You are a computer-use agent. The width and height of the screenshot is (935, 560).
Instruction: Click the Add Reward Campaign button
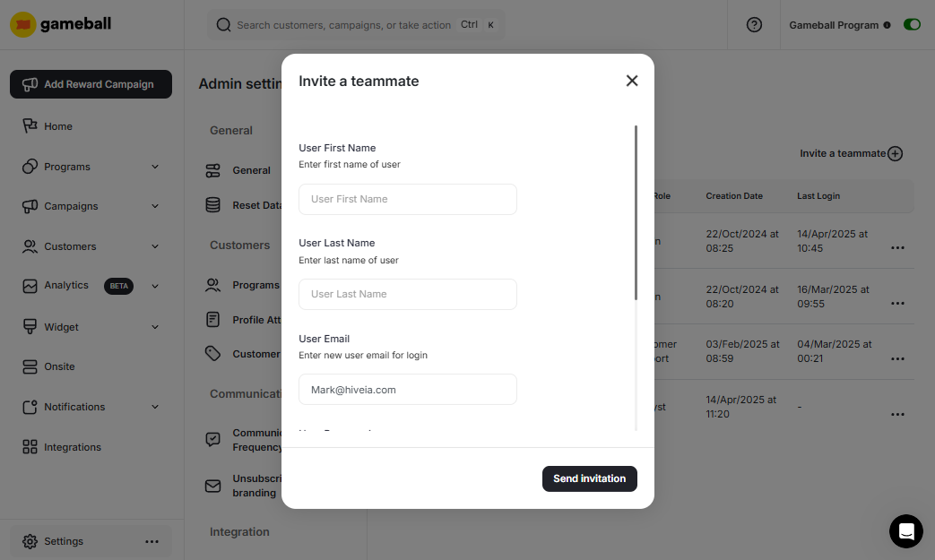pos(90,84)
